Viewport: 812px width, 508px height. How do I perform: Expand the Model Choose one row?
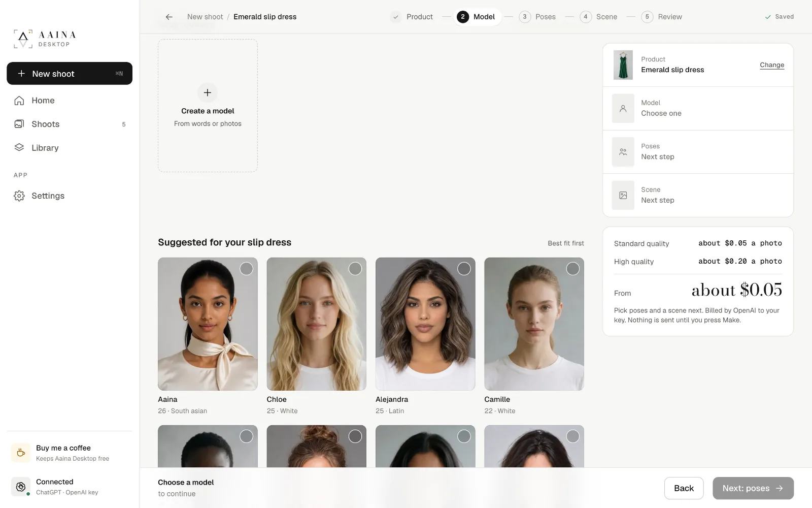698,108
